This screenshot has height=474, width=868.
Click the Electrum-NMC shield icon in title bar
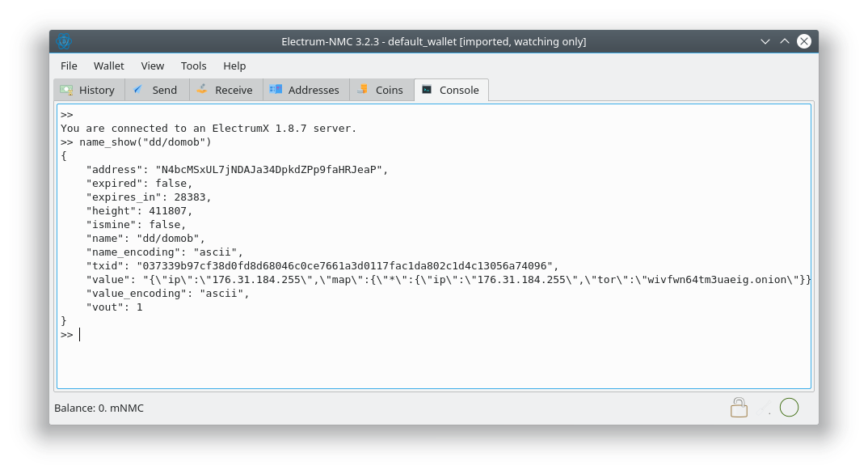[64, 40]
